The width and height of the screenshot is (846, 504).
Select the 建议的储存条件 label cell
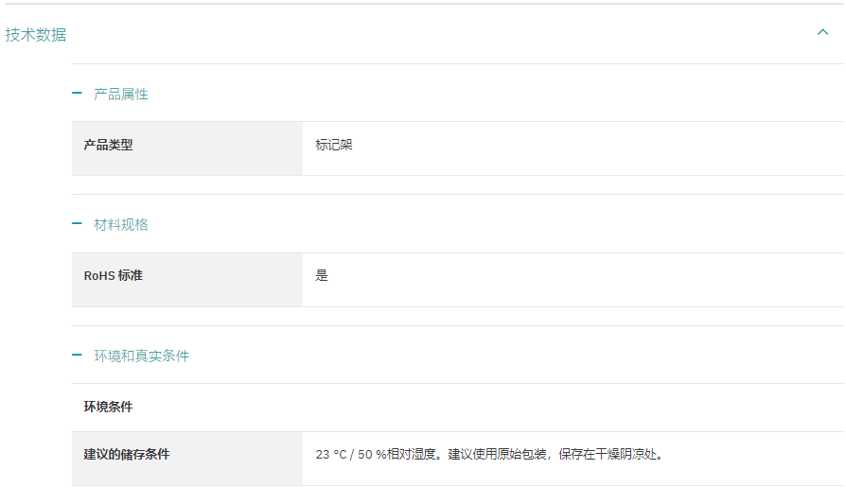coord(187,459)
